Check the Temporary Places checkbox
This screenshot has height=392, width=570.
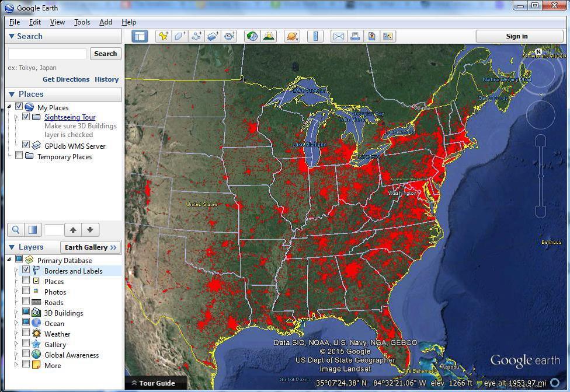pos(19,155)
